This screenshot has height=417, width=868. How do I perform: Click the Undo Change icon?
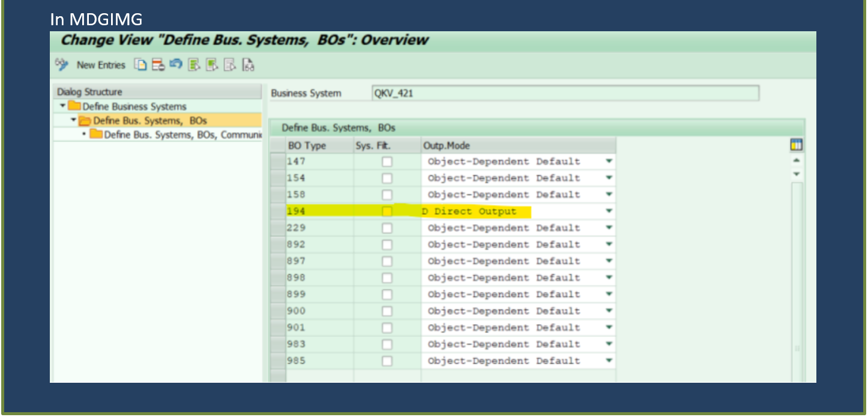click(176, 64)
